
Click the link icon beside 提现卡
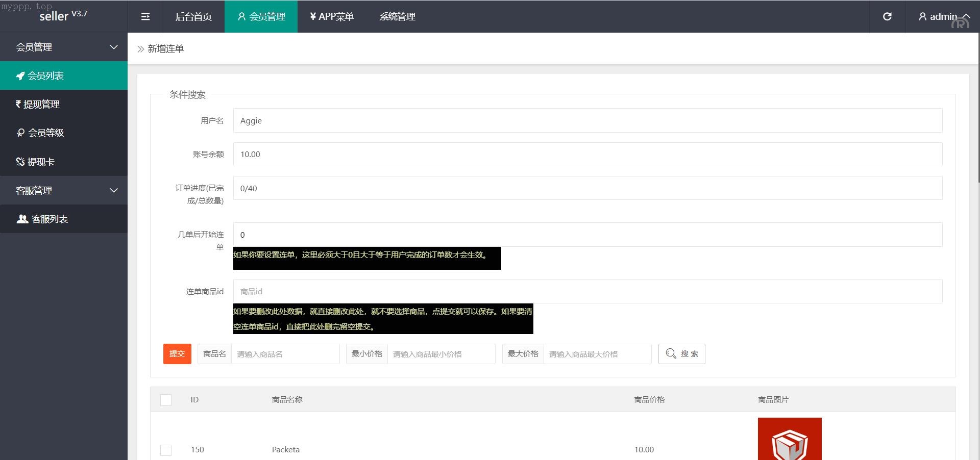[20, 162]
